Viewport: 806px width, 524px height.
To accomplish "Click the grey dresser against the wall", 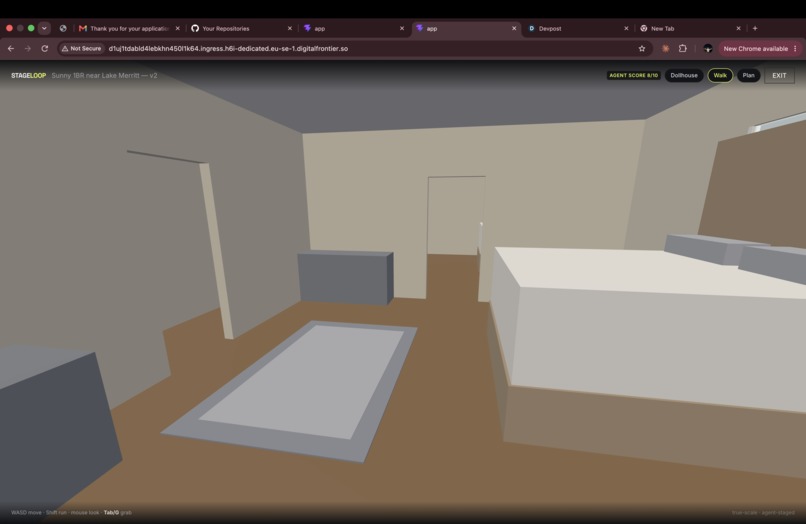I will [x=345, y=278].
